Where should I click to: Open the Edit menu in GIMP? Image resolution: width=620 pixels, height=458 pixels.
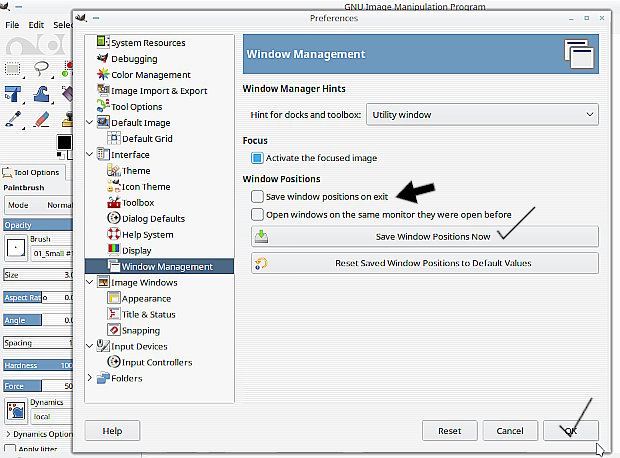(36, 25)
